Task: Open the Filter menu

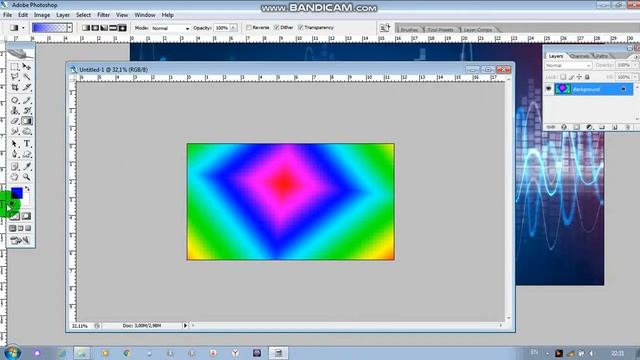Action: coord(103,15)
